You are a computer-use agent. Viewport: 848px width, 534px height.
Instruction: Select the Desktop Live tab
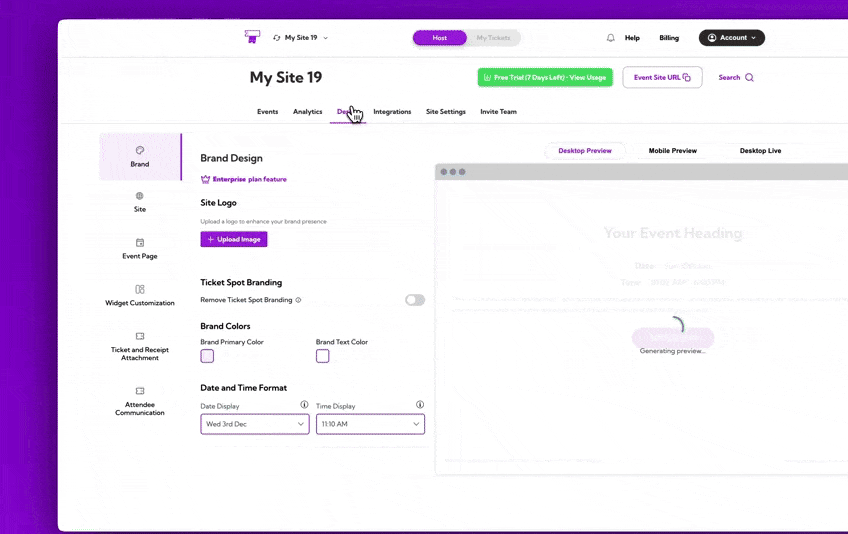pos(760,151)
